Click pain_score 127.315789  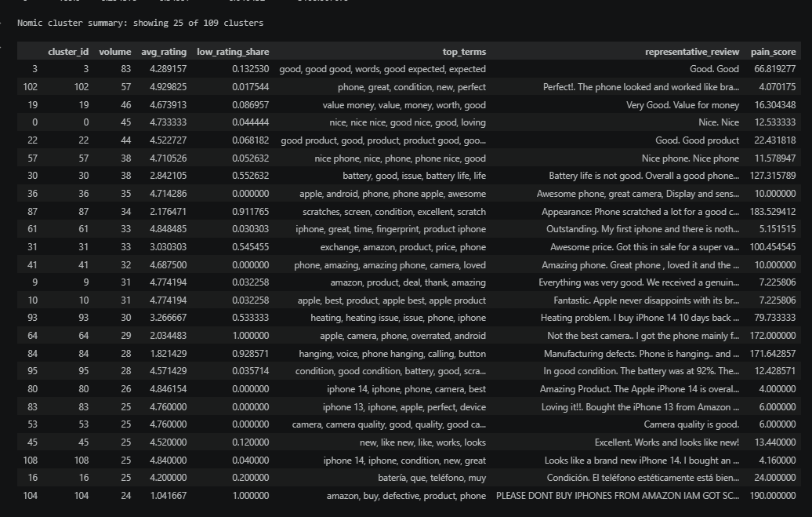click(773, 176)
